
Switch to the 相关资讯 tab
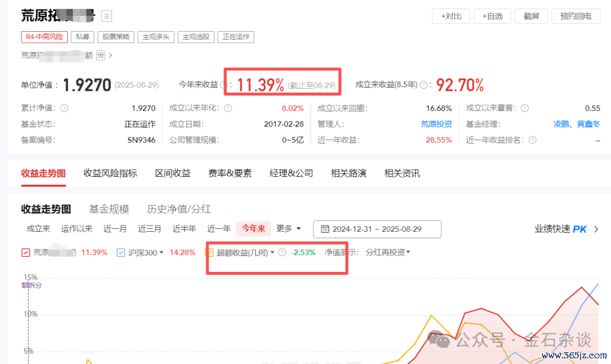coord(402,174)
